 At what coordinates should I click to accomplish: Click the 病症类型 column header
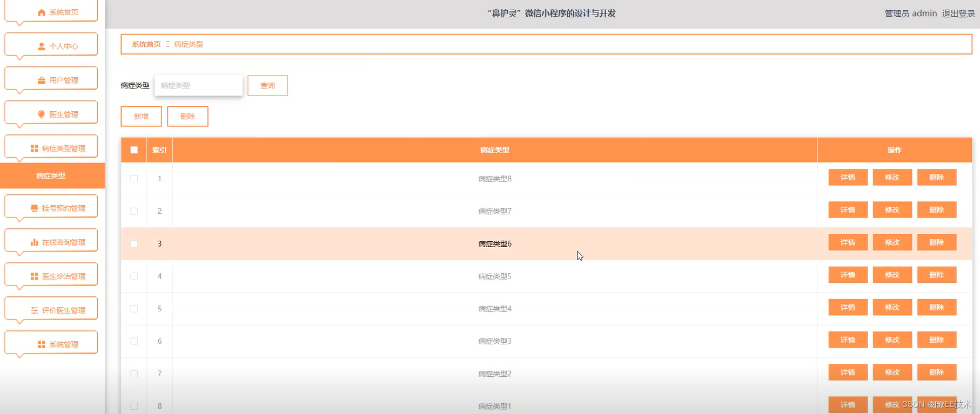tap(495, 150)
